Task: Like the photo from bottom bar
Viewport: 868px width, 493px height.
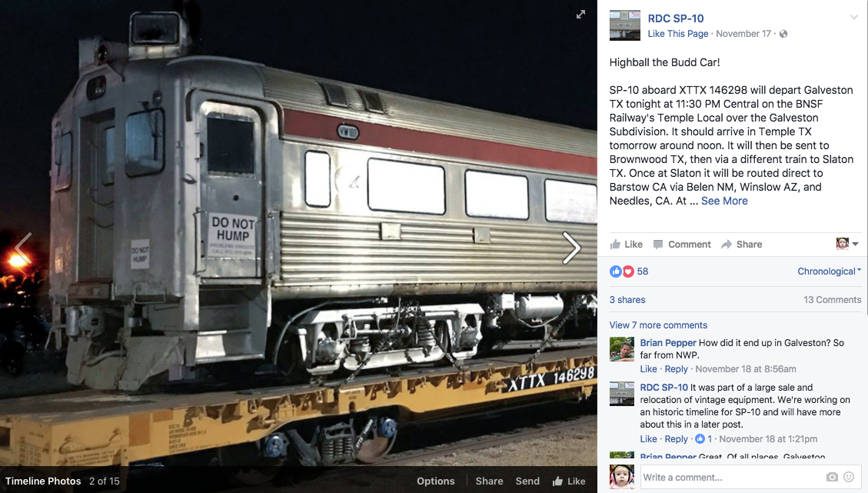Action: (x=569, y=481)
